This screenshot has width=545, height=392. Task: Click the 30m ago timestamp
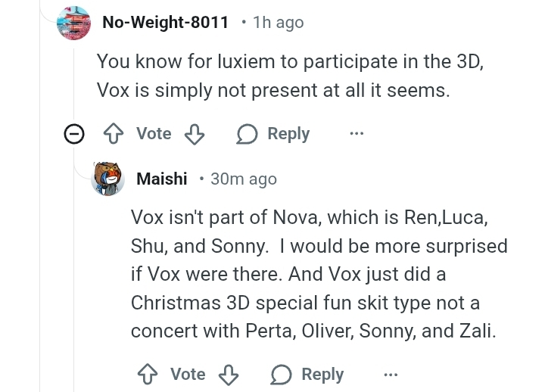coord(244,179)
